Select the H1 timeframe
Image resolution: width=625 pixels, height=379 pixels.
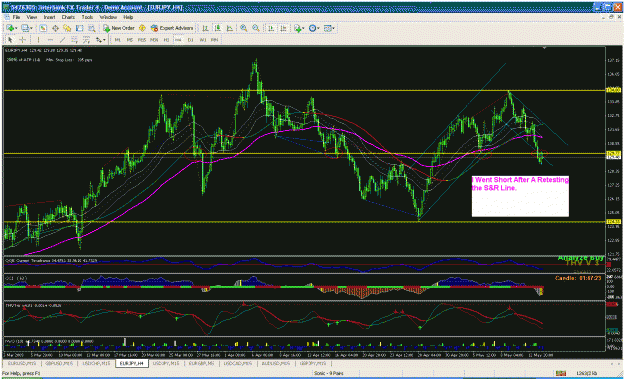click(167, 40)
